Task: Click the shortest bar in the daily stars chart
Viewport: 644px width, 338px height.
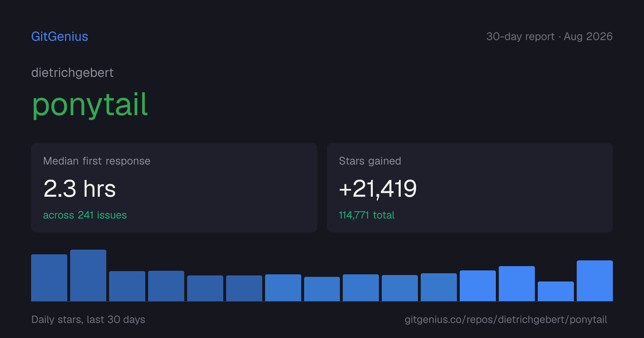Action: (x=556, y=291)
